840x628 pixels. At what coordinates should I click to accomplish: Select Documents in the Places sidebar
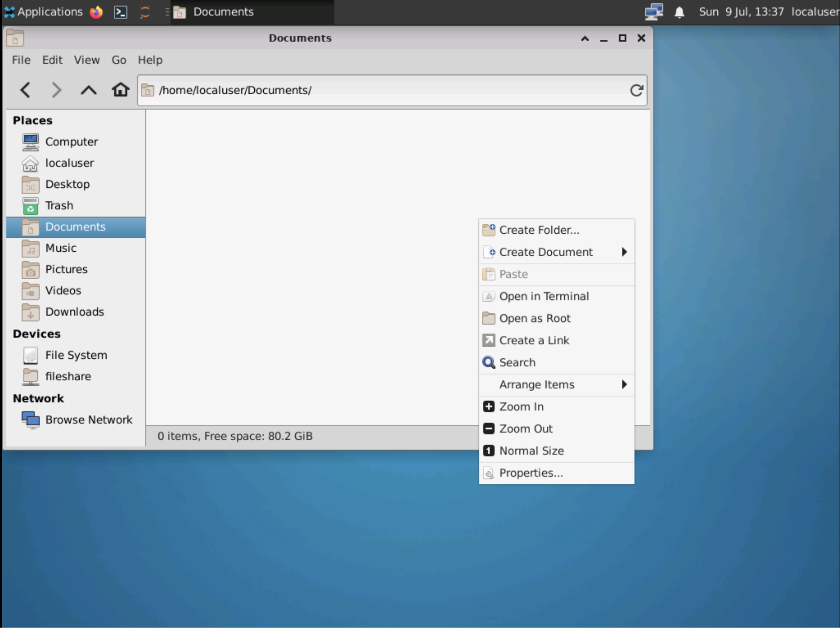(x=76, y=227)
